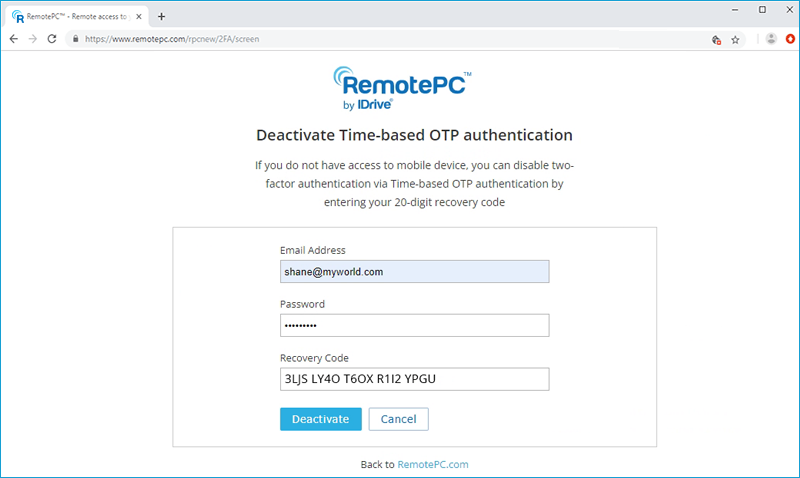Click the browser forward arrow

(33, 39)
